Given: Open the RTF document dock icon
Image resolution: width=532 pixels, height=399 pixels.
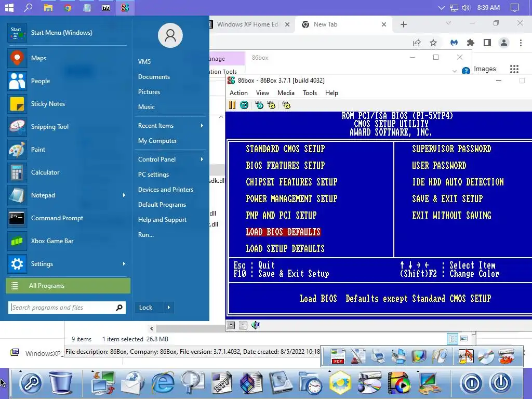Looking at the screenshot, I should coord(221,383).
